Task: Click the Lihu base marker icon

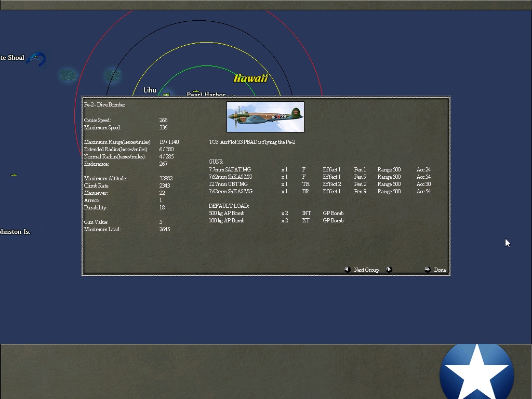Action: 166,95
